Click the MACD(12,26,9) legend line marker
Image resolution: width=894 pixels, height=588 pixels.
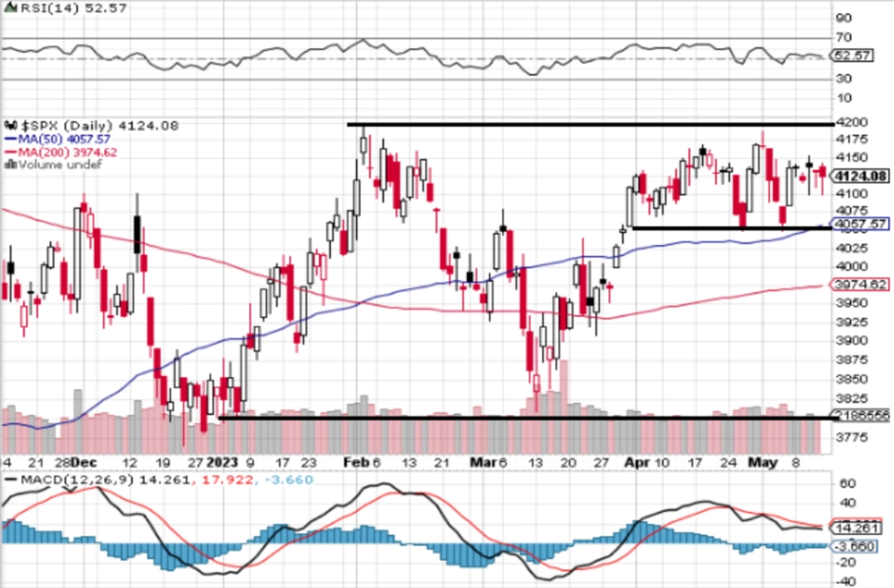coord(10,480)
